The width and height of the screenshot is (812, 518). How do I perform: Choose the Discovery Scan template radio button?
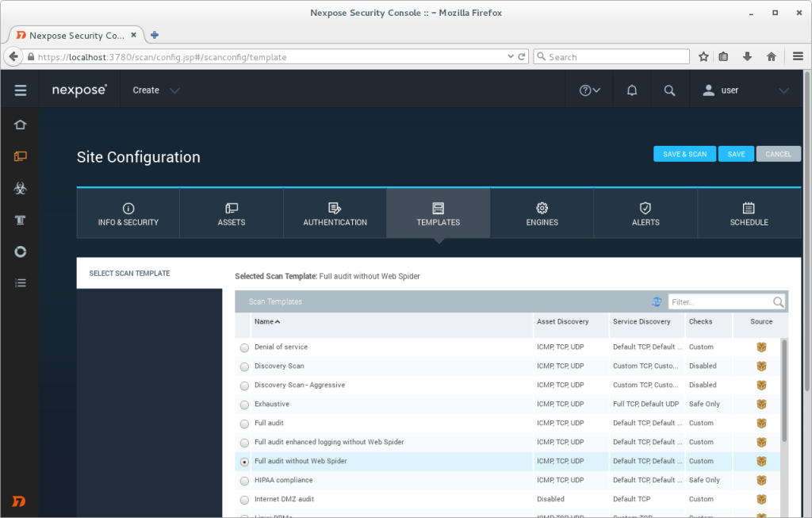coord(244,366)
